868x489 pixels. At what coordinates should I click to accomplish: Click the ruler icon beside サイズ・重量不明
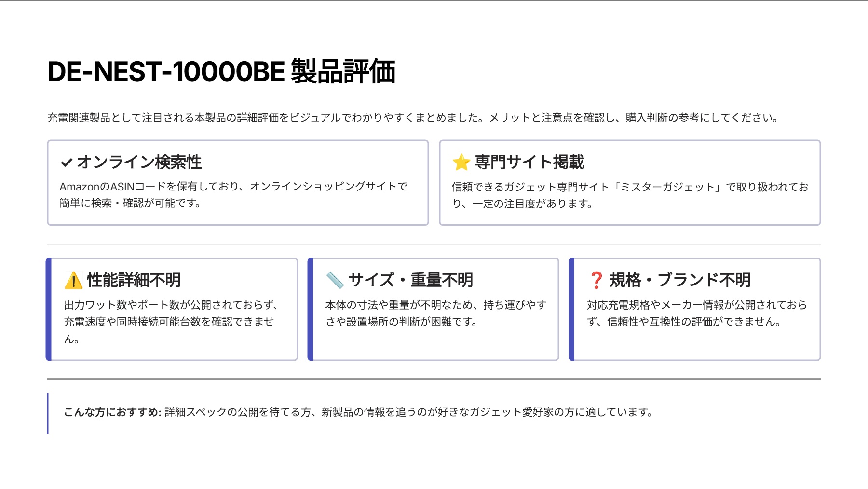pyautogui.click(x=335, y=280)
